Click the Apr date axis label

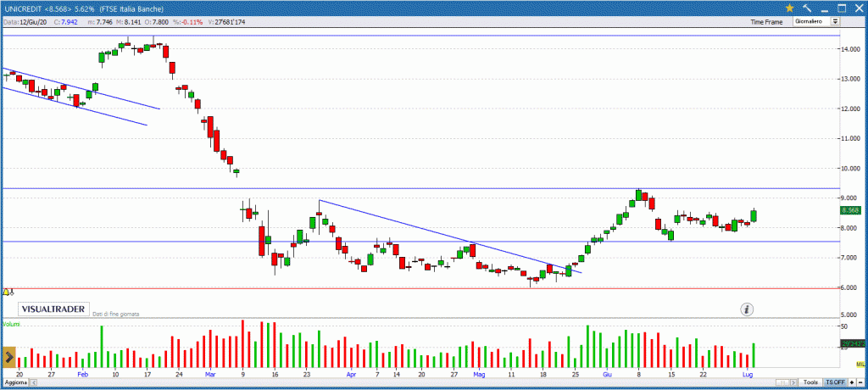351,374
